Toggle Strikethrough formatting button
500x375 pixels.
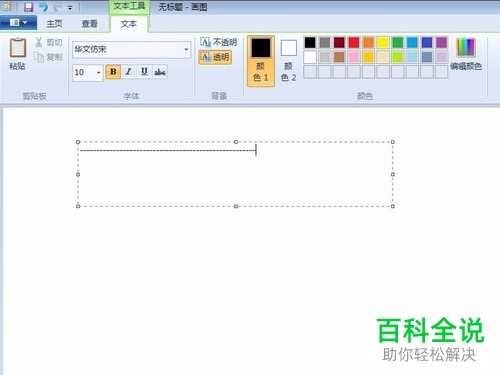[x=160, y=72]
